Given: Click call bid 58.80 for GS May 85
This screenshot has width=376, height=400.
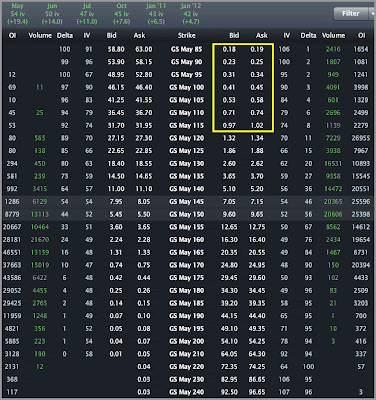Looking at the screenshot, I should 116,49.
